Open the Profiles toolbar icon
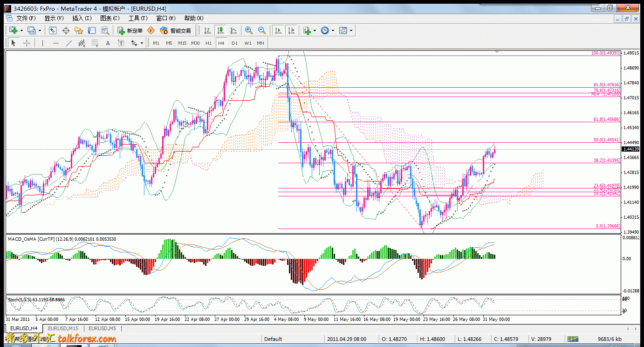The width and height of the screenshot is (644, 347). click(32, 30)
